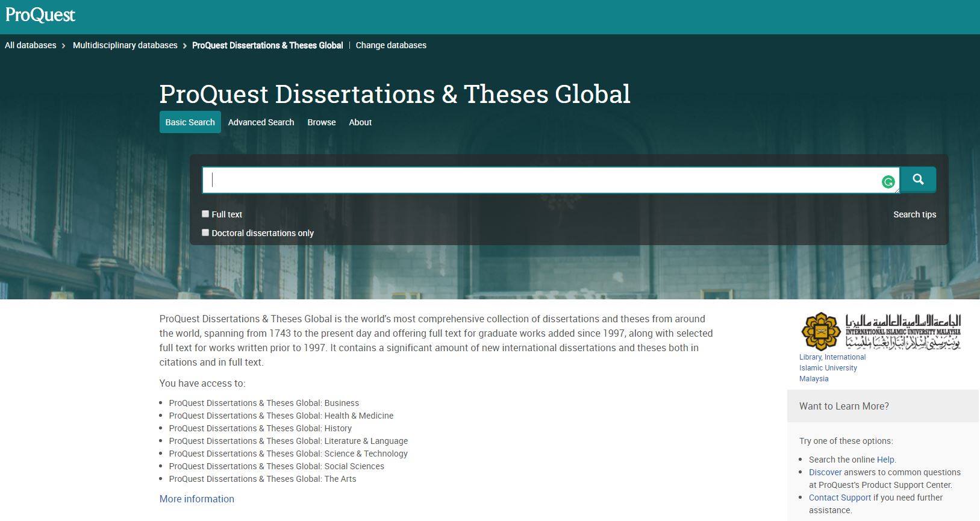980x521 pixels.
Task: Click the Discover link
Action: click(x=825, y=472)
